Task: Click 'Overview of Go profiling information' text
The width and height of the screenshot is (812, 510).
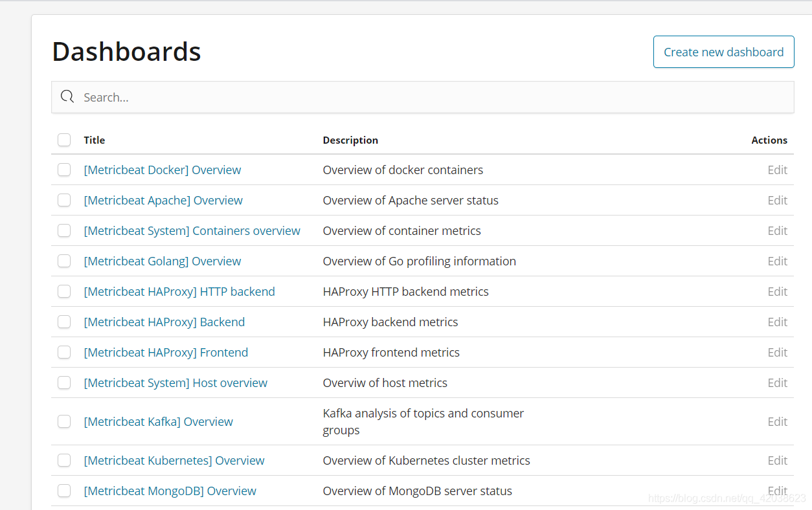Action: [419, 261]
